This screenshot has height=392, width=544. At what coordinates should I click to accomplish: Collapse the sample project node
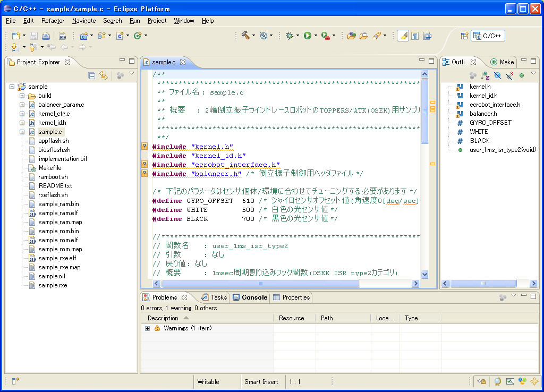click(12, 87)
